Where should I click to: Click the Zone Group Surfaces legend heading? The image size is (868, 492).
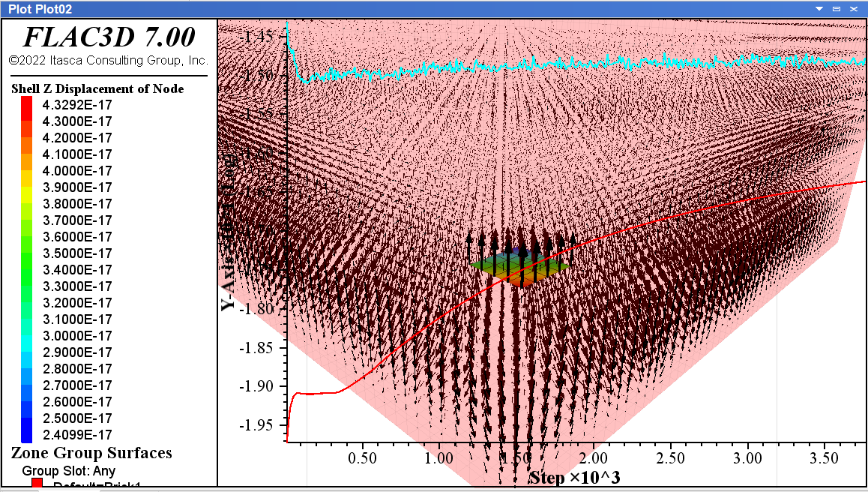(91, 453)
